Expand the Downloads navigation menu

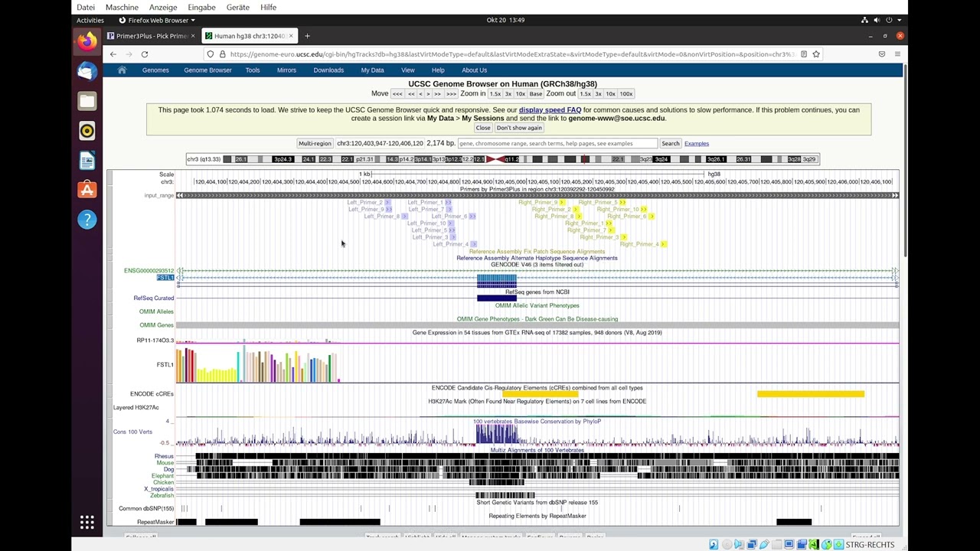[328, 70]
